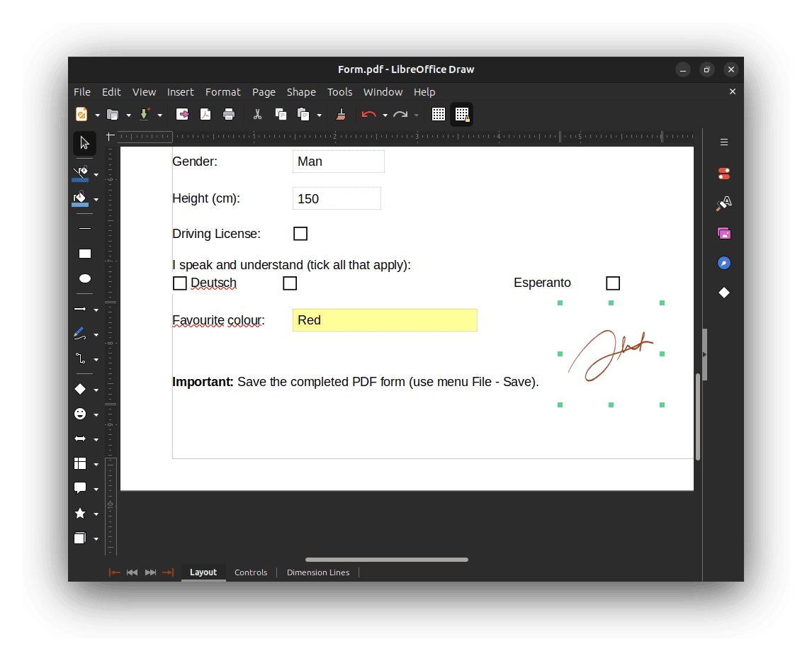Tick the Deutsch checkbox

(180, 283)
